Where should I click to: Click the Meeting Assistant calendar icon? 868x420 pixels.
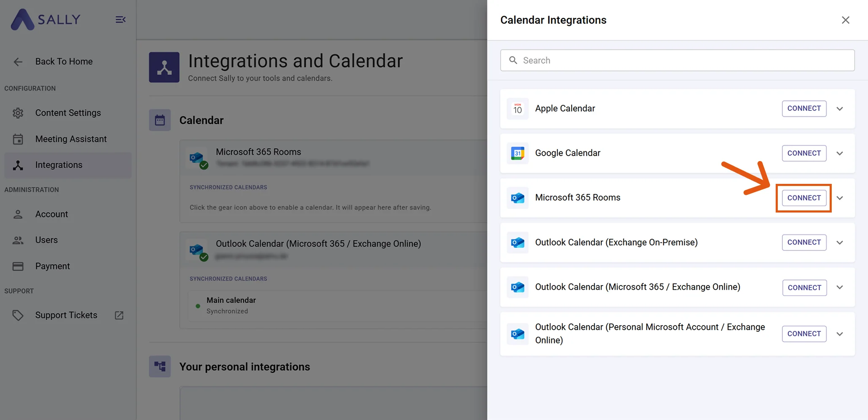click(x=18, y=139)
